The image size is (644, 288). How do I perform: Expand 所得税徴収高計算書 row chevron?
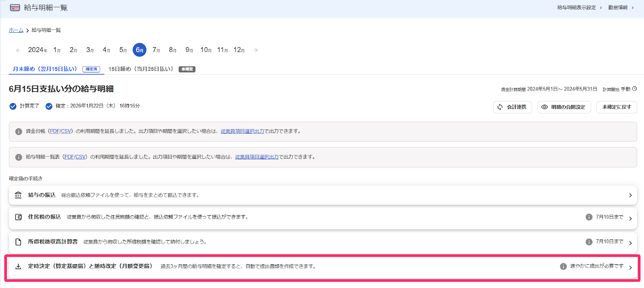tap(630, 243)
